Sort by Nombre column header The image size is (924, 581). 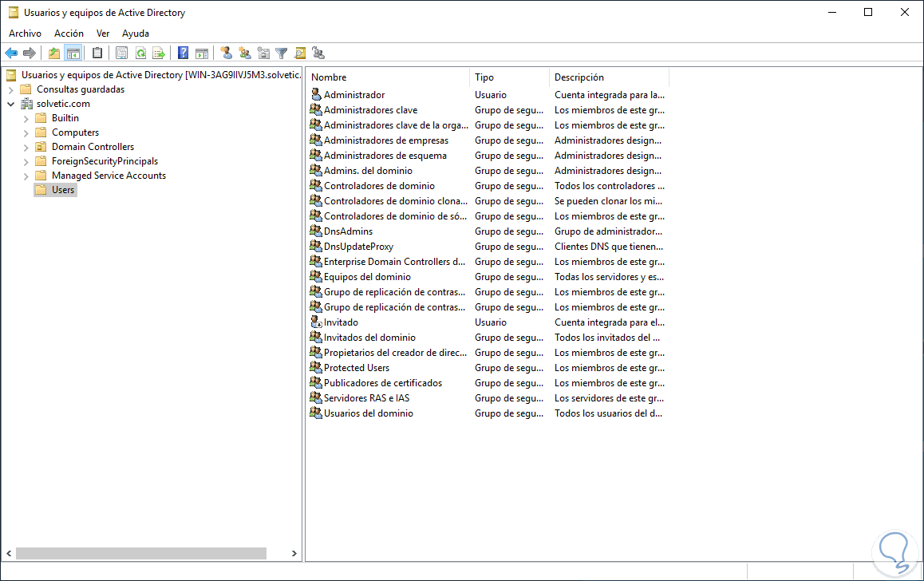click(389, 77)
